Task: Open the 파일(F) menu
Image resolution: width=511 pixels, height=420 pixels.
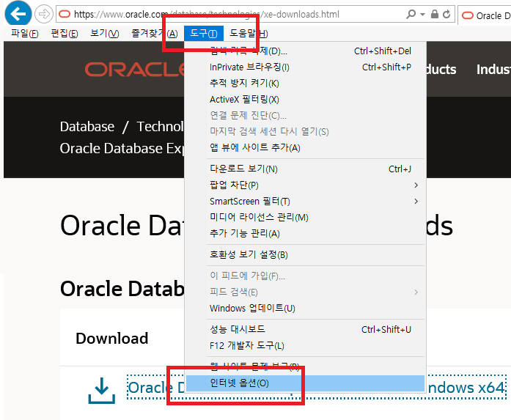Action: pyautogui.click(x=25, y=33)
